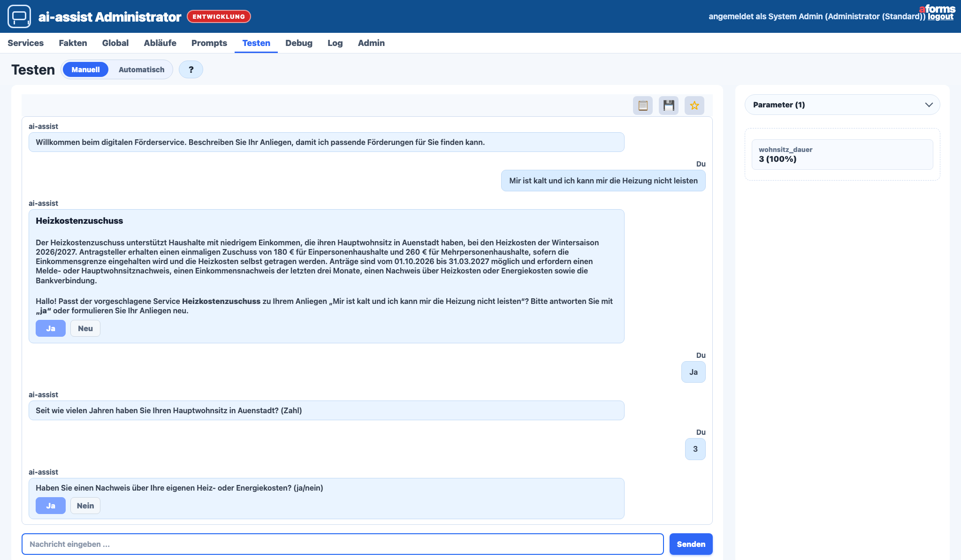This screenshot has width=961, height=560.
Task: Click the '3 (100%)' parameter value
Action: tap(778, 159)
